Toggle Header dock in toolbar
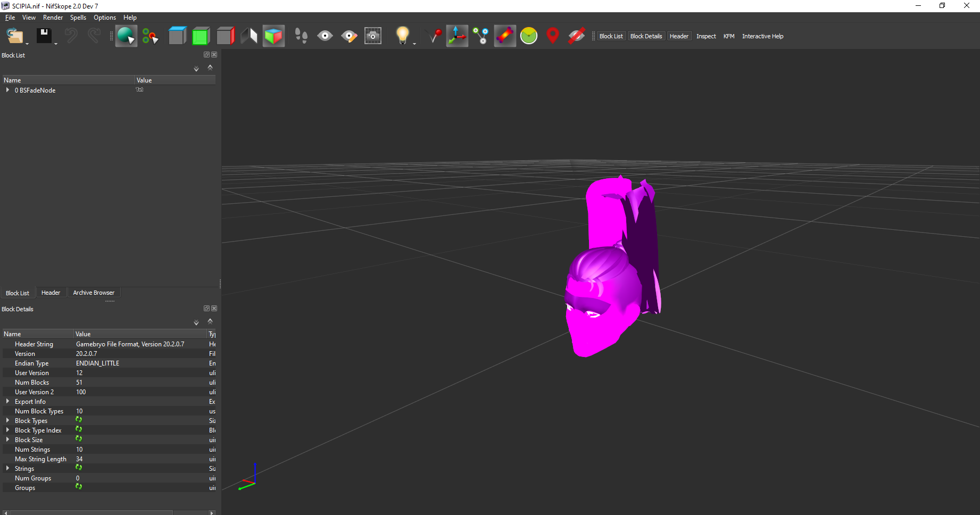 click(679, 36)
